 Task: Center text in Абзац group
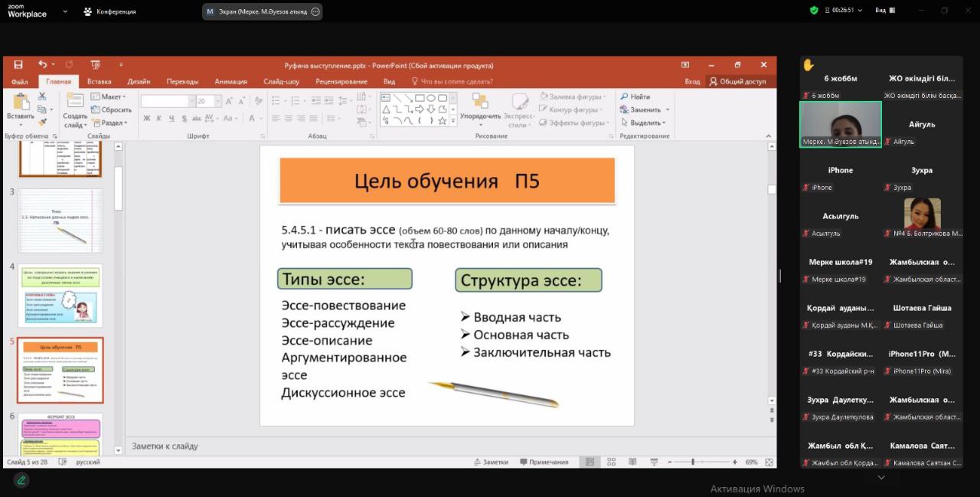pos(287,119)
